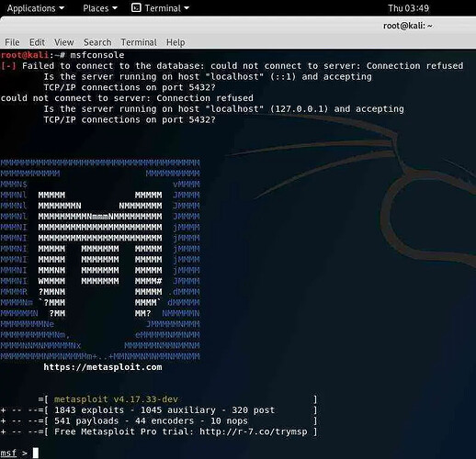This screenshot has height=459, width=476.
Task: Click the msf prompt cursor
Action: (36, 453)
